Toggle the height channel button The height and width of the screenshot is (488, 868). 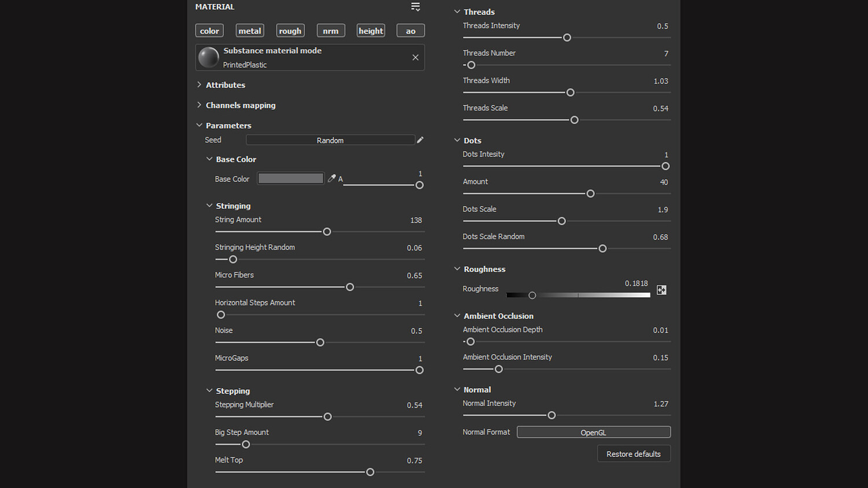click(x=370, y=31)
